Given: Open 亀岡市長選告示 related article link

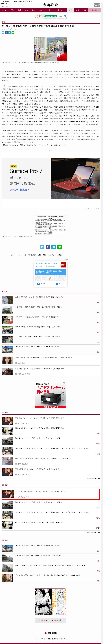Looking at the screenshot, I should pos(39,297).
